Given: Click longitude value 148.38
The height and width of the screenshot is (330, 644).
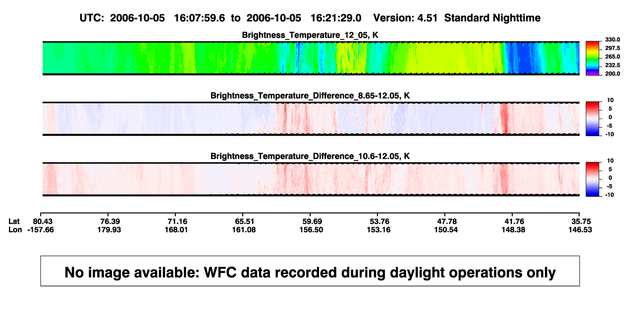Looking at the screenshot, I should point(513,230).
